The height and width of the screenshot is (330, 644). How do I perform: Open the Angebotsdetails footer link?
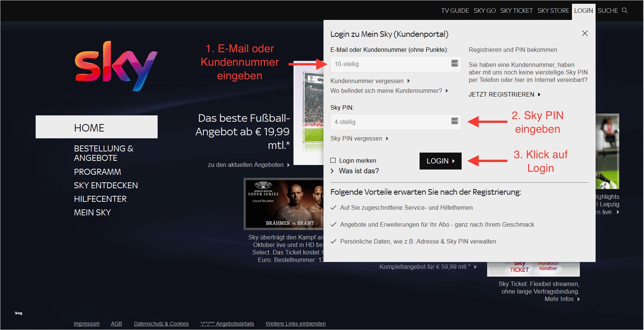[x=227, y=324]
